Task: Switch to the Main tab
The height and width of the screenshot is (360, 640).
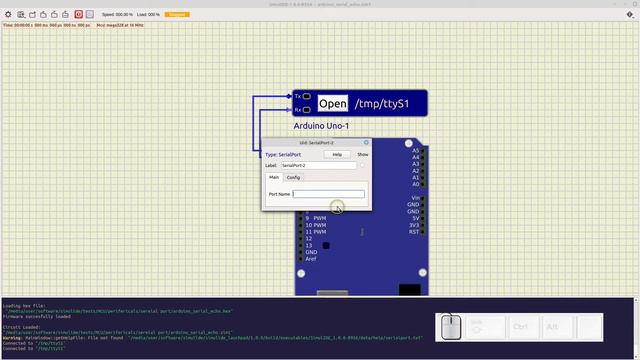Action: coord(274,177)
